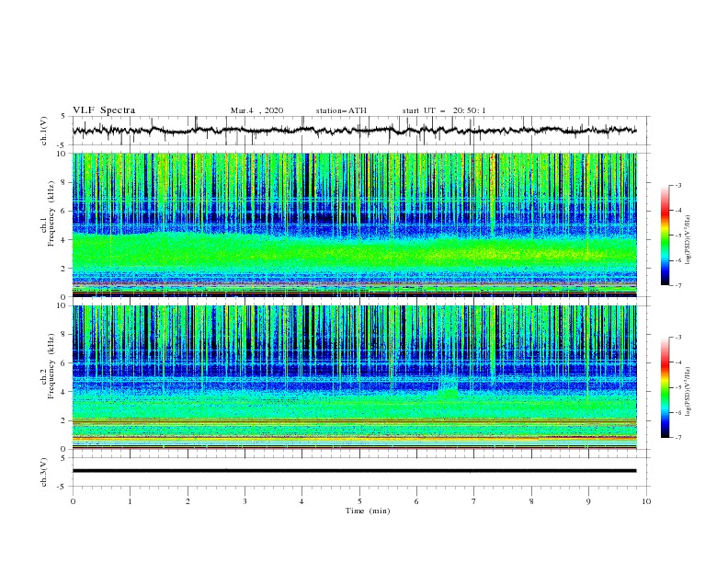Click the "VLF Spectra" plot title
The width and height of the screenshot is (728, 563).
click(x=104, y=110)
